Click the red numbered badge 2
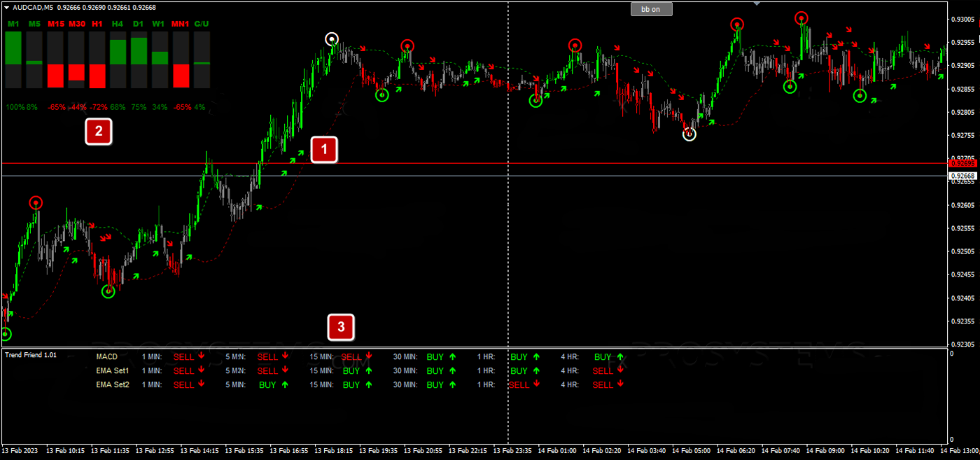The height and width of the screenshot is (460, 980). coord(98,131)
